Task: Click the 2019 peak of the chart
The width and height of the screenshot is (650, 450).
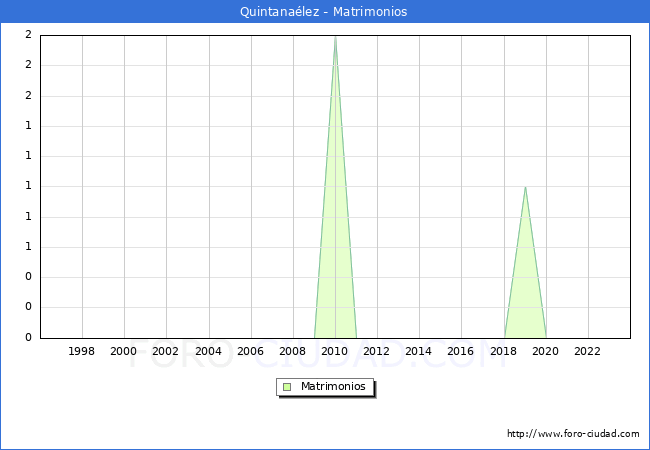Action: (525, 187)
